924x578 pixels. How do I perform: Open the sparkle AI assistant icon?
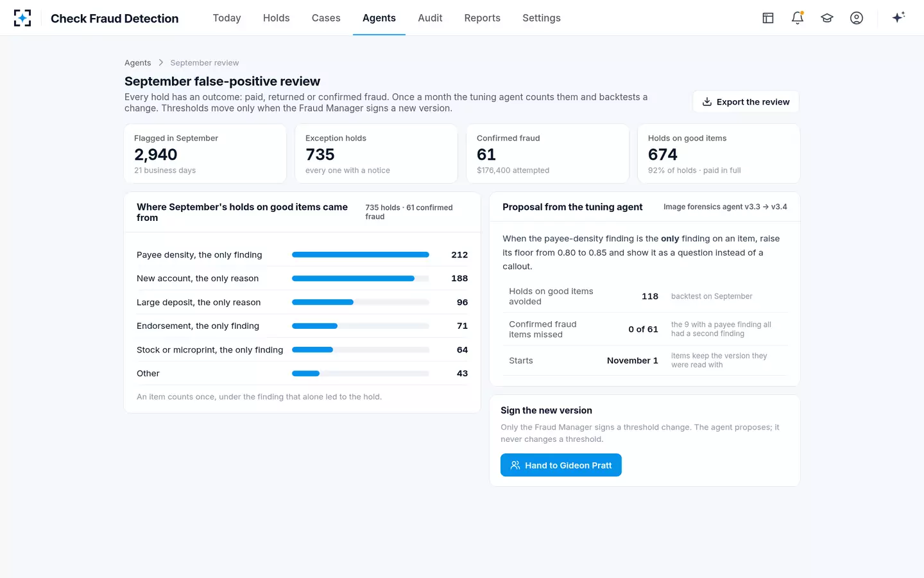[898, 17]
